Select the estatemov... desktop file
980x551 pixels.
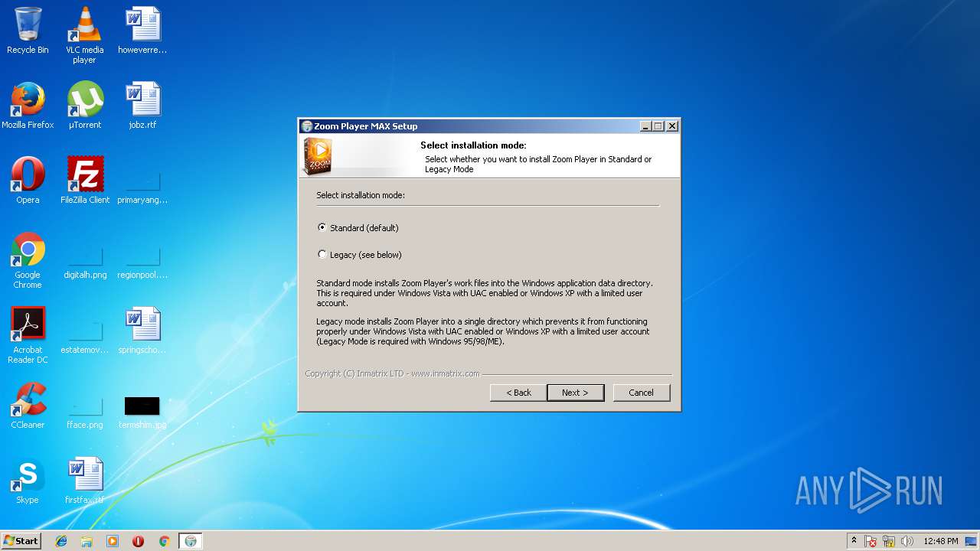(x=85, y=337)
